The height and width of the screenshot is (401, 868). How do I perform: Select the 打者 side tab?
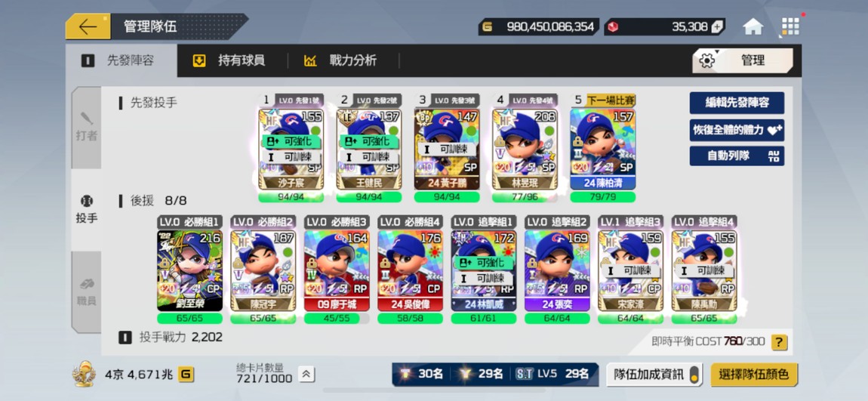pyautogui.click(x=86, y=128)
